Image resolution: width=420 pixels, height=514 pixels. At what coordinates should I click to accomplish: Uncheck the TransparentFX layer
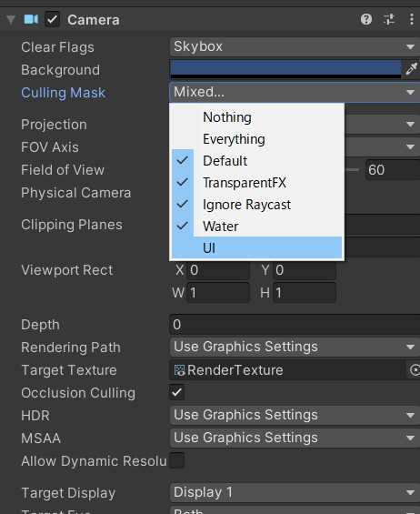coord(256,183)
